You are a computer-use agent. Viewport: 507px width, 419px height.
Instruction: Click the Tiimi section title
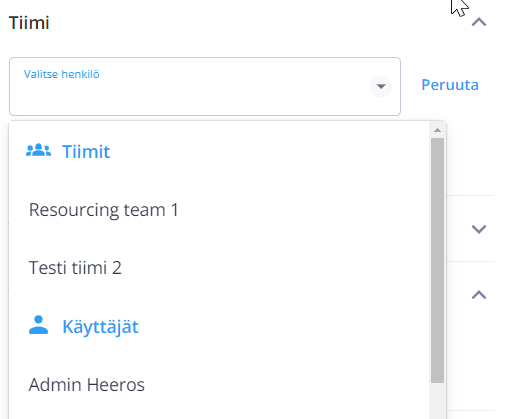[29, 23]
